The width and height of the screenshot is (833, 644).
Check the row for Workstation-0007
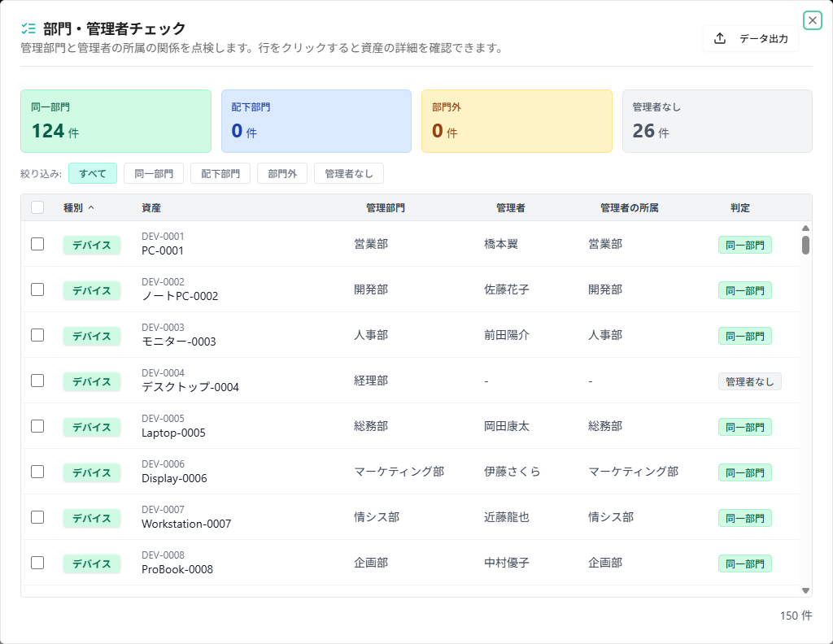coord(37,517)
